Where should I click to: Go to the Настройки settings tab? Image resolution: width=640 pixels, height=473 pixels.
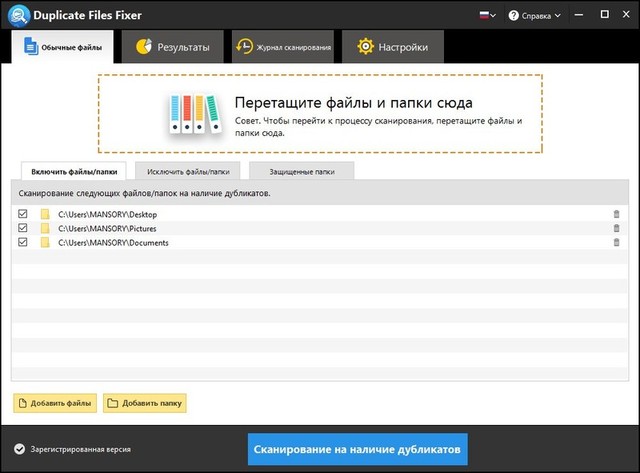click(x=392, y=47)
